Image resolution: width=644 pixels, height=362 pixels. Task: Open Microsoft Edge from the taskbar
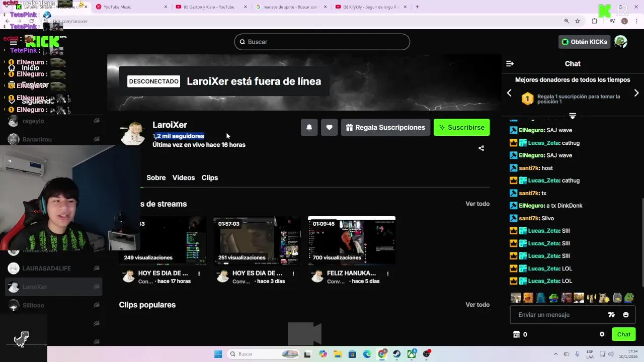click(x=367, y=354)
